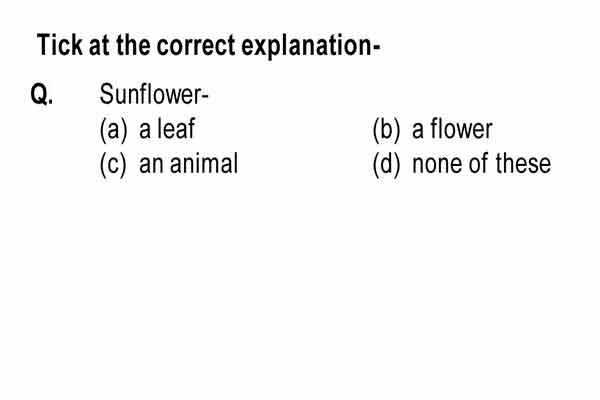
Task: Click the bold 'Q.' question label
Action: point(42,94)
